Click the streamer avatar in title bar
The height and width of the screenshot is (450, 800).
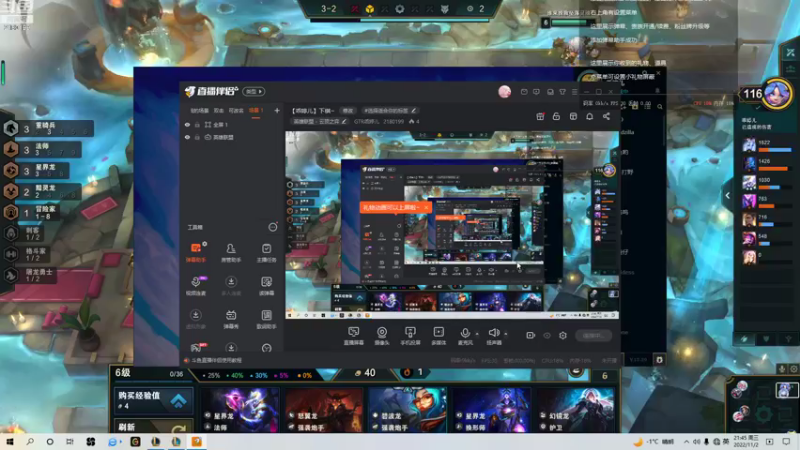click(x=505, y=91)
